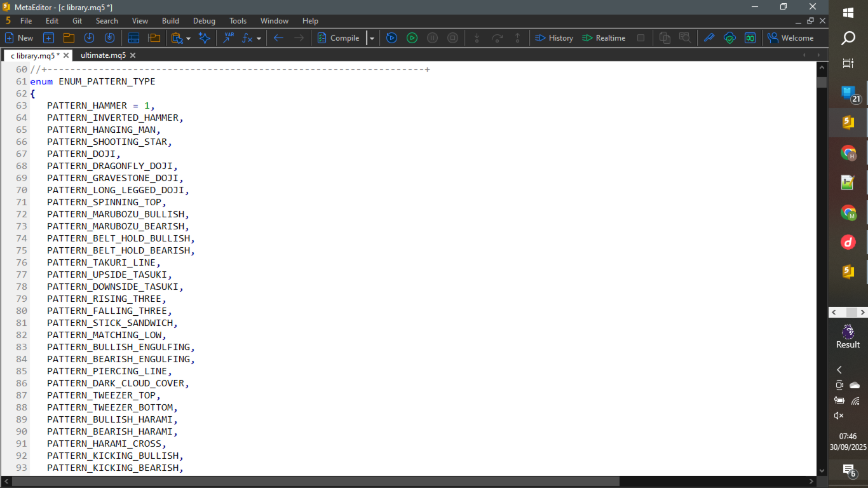
Task: Click the scroll-up arrow of vertical scrollbar
Action: coord(822,66)
